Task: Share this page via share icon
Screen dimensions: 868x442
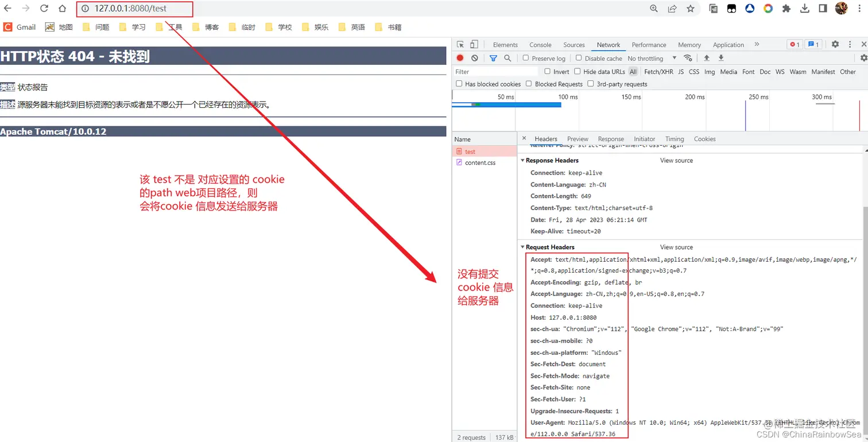Action: point(672,9)
